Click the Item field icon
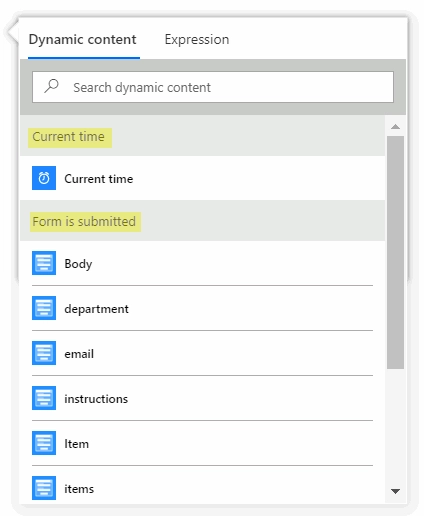The image size is (424, 516). 44,443
